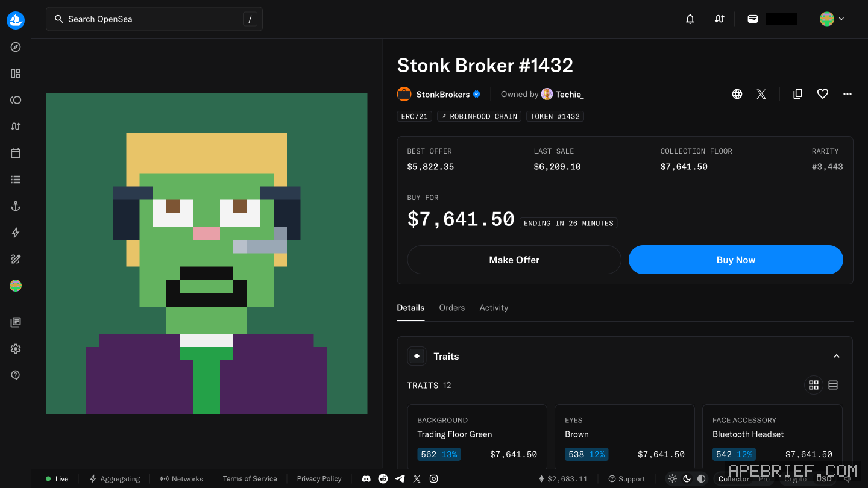Open the Swap arrows icon in sidebar
Screen dimensions: 868x488
tap(16, 127)
